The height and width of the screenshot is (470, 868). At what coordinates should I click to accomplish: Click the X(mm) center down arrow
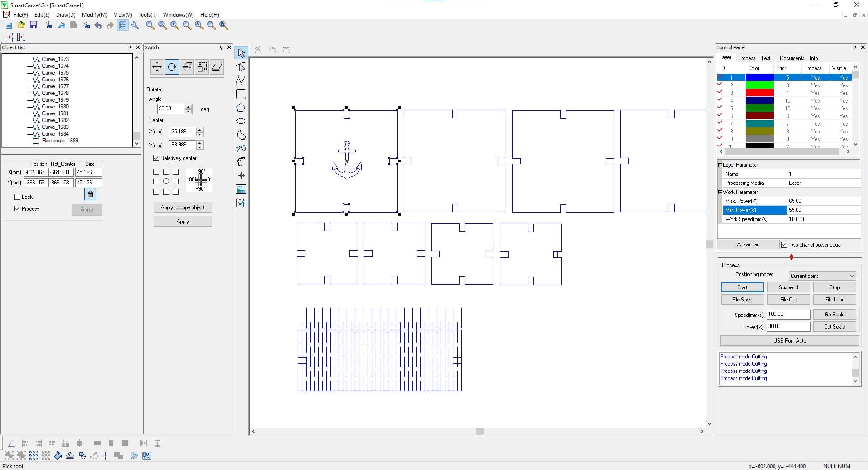199,134
